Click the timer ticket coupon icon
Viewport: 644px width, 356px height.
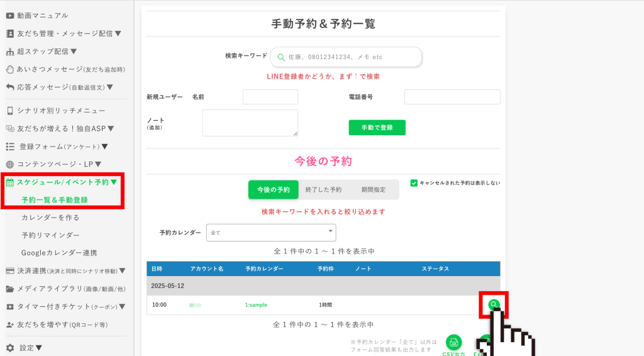point(10,307)
